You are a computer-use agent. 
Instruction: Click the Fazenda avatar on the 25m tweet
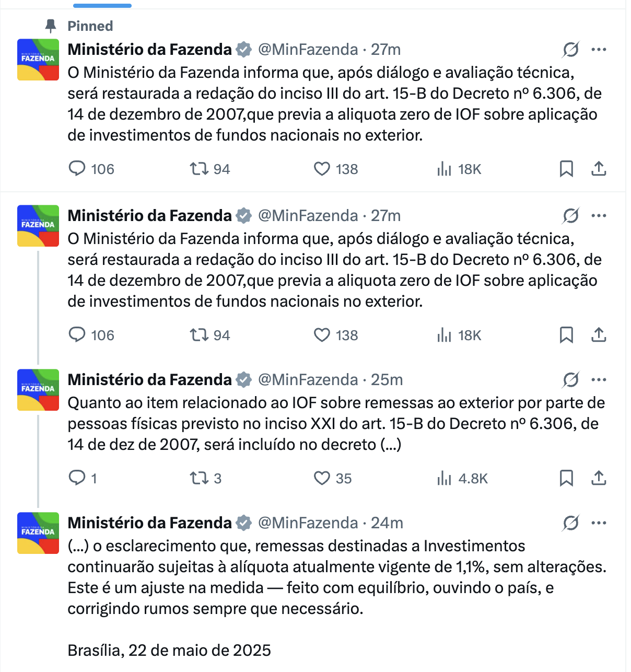tap(38, 390)
